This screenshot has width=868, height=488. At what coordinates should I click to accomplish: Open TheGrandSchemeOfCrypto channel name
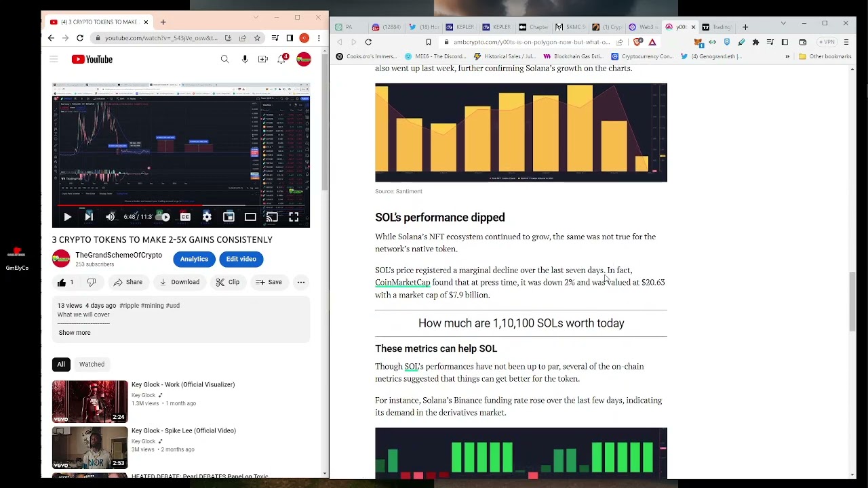[119, 256]
